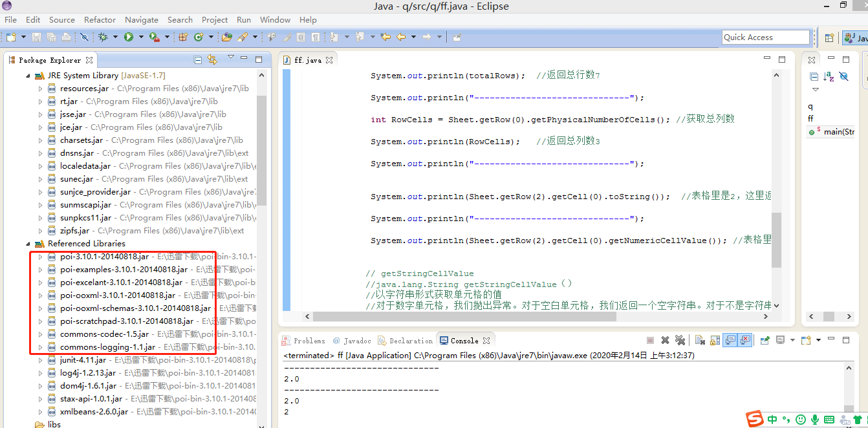The height and width of the screenshot is (428, 868).
Task: Click Link with Editor double-arrow icon
Action: (x=212, y=60)
